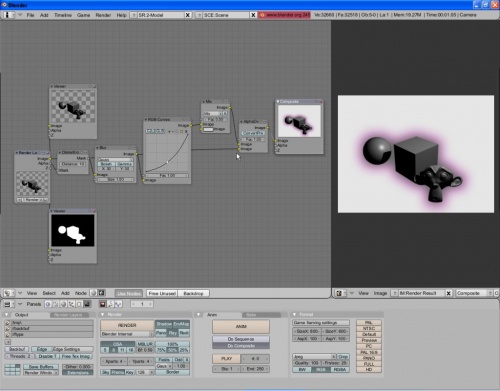
Task: Select the composite nodes icon in node header
Action: tap(102, 293)
